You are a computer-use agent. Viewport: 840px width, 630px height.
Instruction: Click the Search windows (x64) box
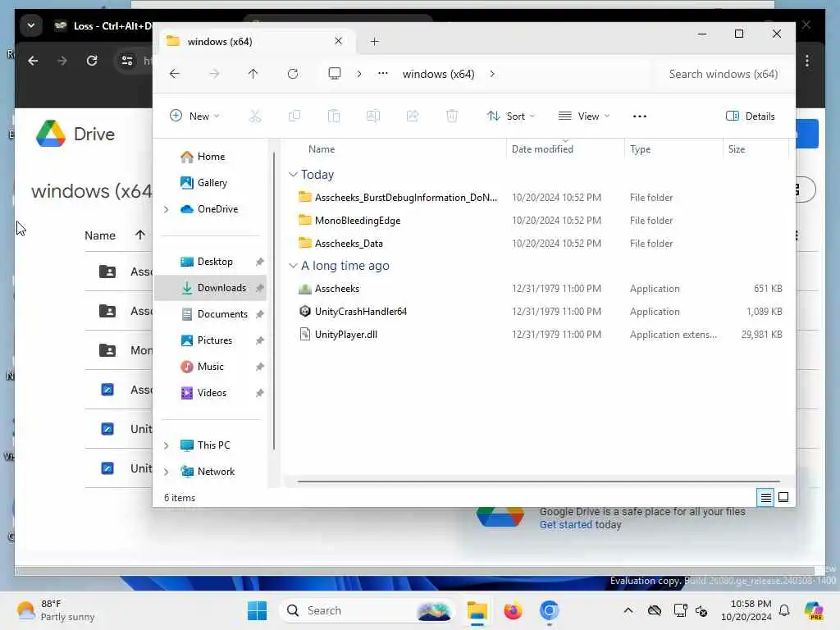point(722,74)
